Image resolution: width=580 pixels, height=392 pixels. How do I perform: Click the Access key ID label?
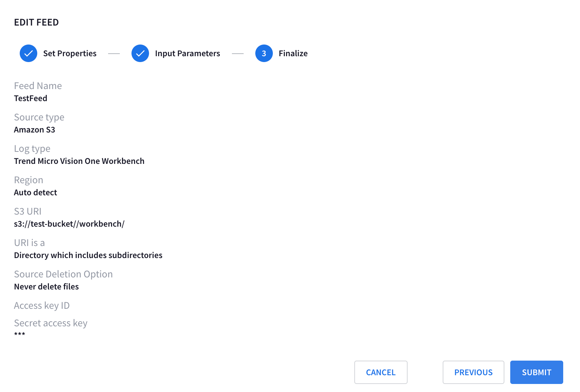click(x=42, y=305)
